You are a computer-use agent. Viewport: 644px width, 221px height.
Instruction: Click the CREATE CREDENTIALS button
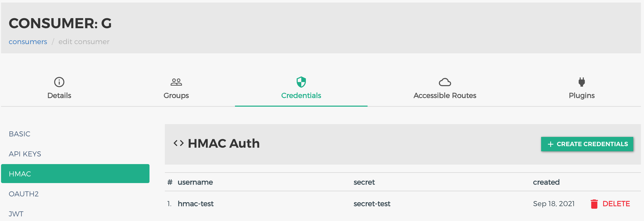tap(587, 144)
